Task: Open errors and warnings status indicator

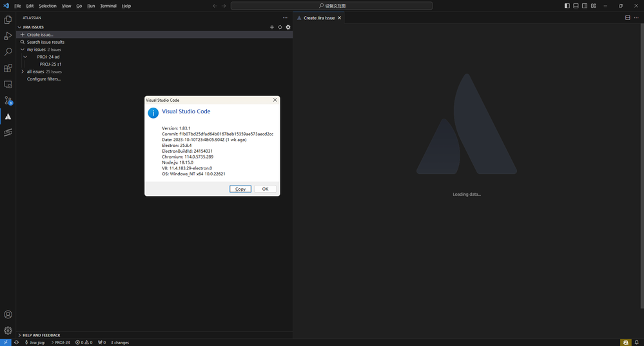Action: (84, 342)
